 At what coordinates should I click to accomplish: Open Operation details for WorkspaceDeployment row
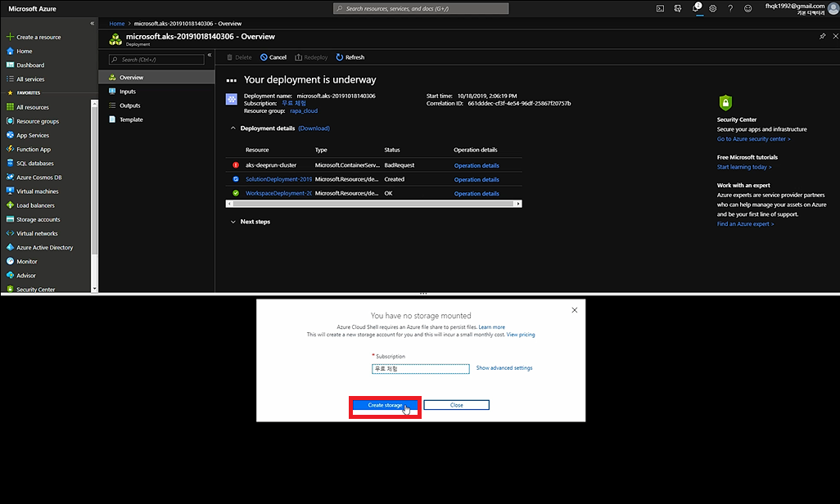click(476, 193)
